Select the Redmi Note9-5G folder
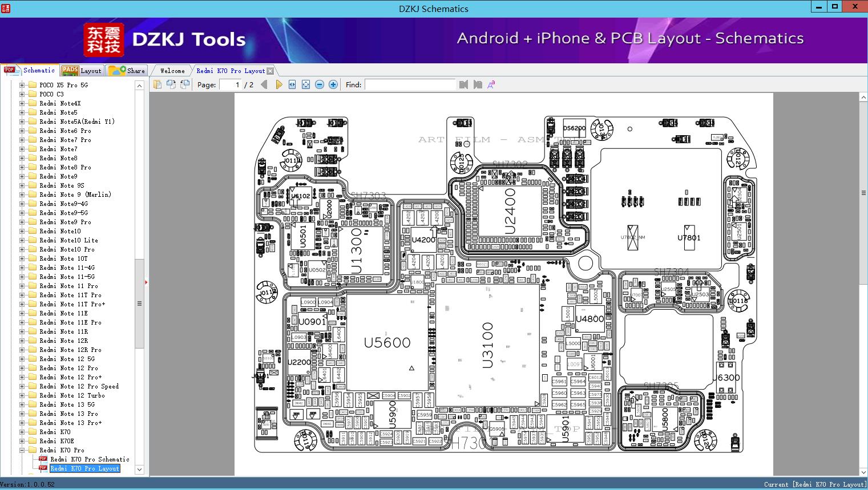 click(63, 213)
